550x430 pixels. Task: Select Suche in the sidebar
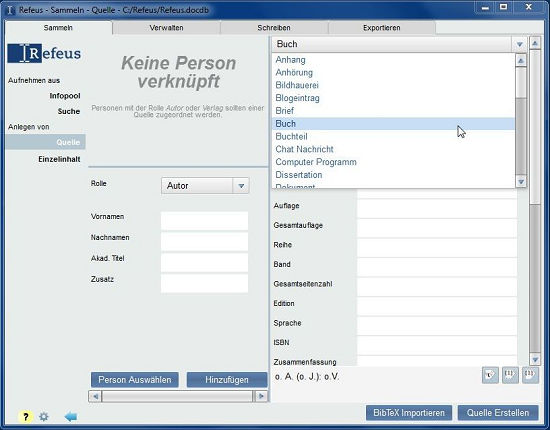(x=69, y=111)
